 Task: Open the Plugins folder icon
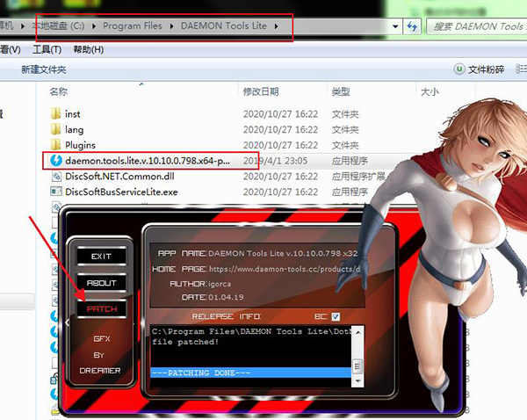click(x=56, y=145)
